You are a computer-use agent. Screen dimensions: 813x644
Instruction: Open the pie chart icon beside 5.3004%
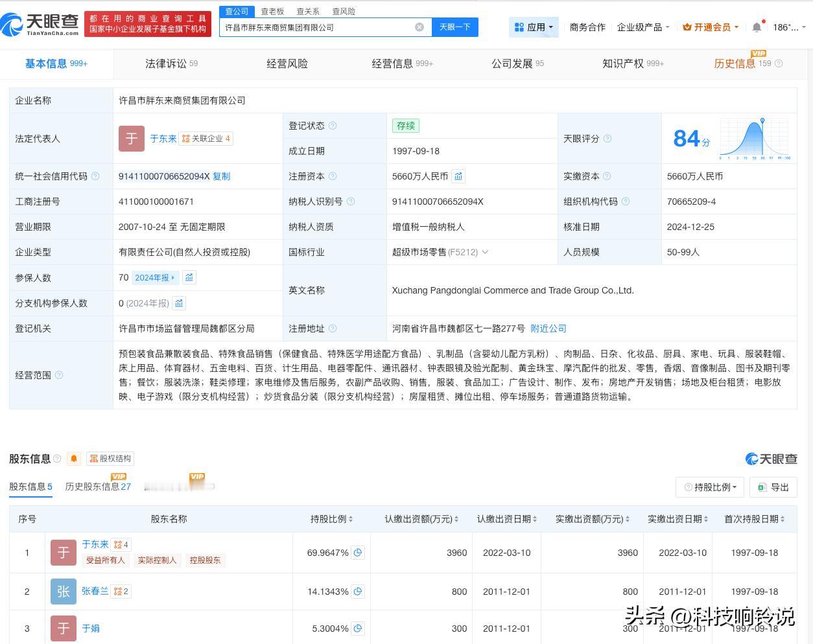click(358, 628)
